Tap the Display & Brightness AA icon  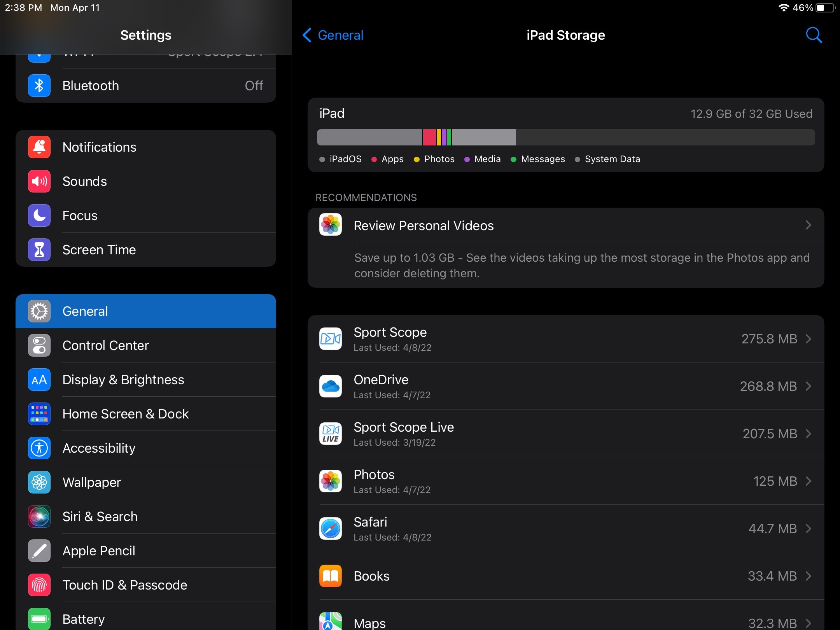pos(39,380)
